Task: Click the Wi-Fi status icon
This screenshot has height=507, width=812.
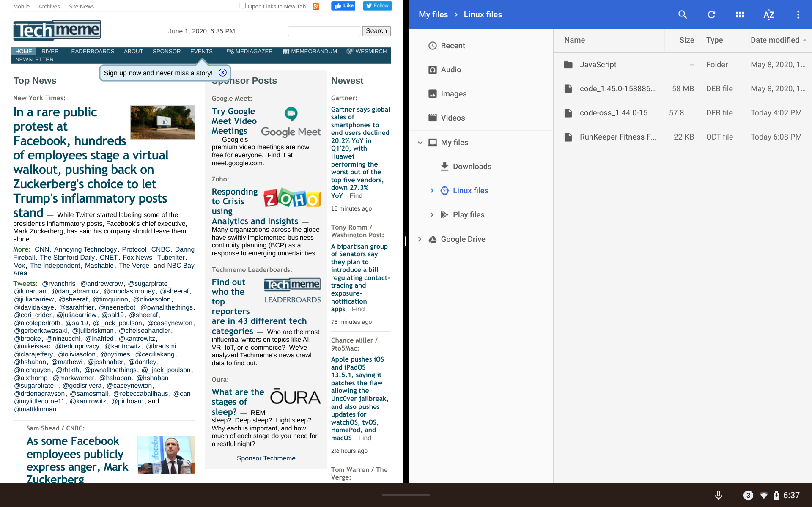Action: coord(764,495)
